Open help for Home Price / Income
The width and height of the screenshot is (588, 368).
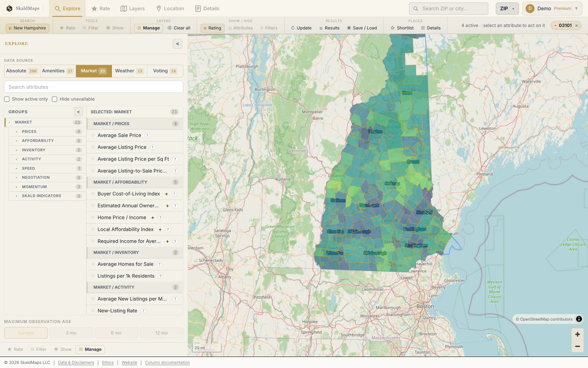pos(160,218)
